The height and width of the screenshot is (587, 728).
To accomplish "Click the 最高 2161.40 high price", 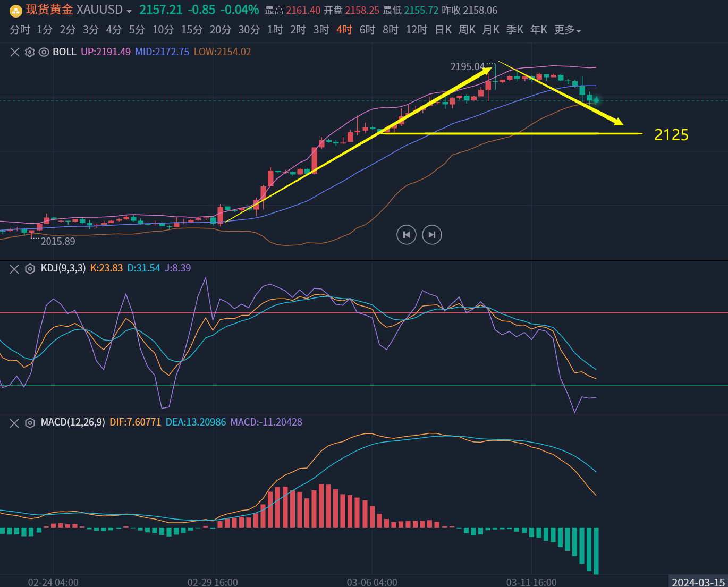I will (293, 11).
